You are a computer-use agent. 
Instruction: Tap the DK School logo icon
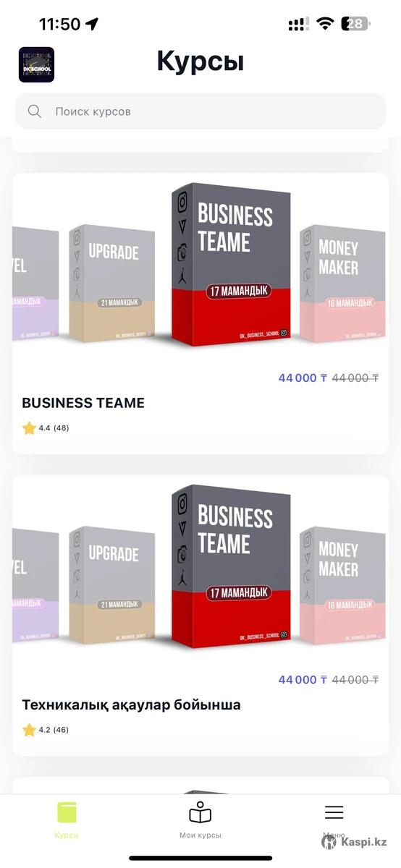tap(36, 64)
